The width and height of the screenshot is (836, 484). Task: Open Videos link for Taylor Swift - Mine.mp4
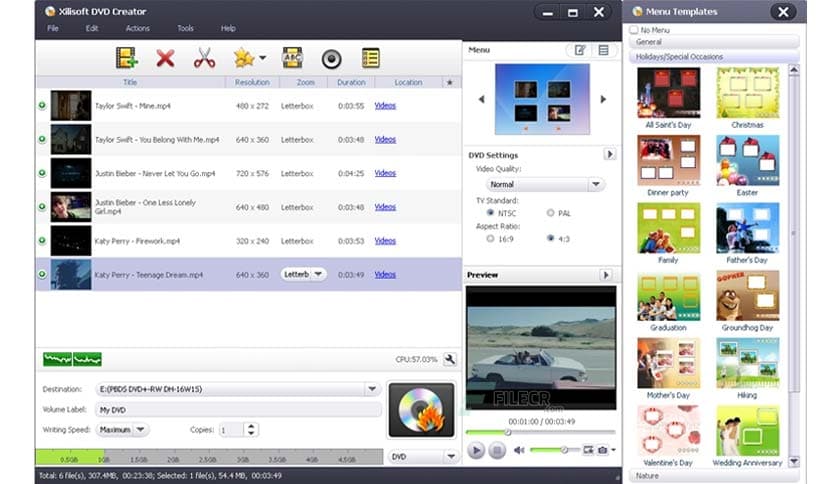pyautogui.click(x=385, y=106)
